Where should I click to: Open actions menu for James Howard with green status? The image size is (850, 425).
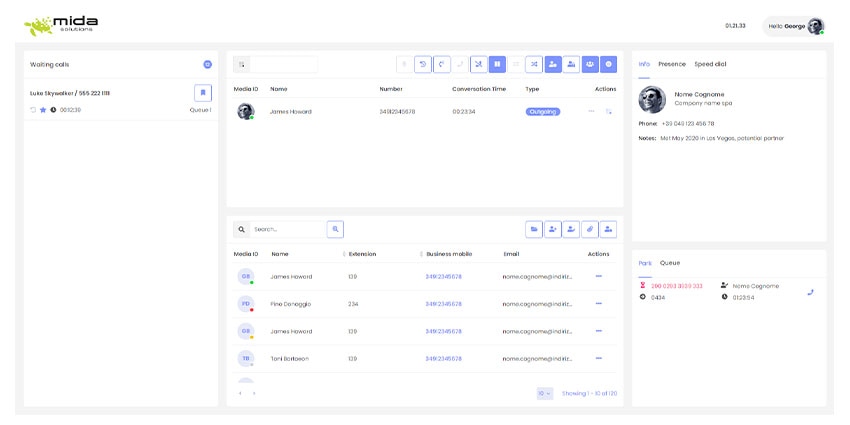point(598,276)
